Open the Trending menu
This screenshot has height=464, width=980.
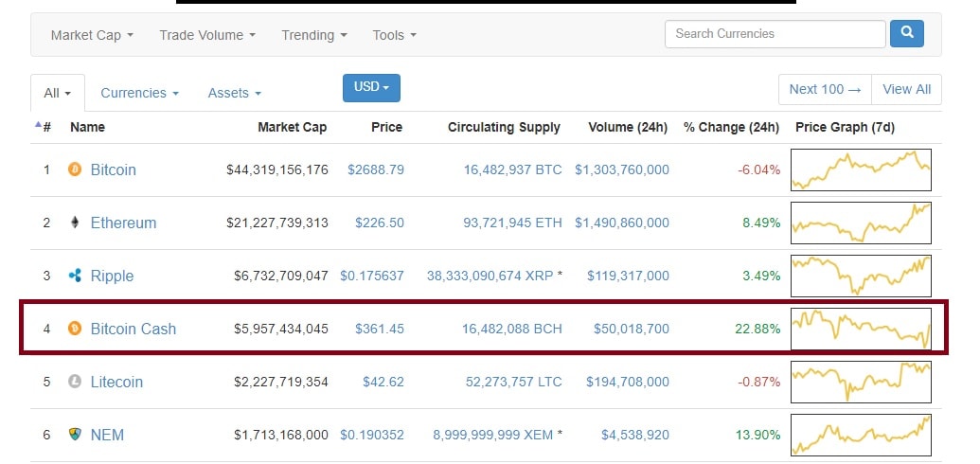point(313,35)
